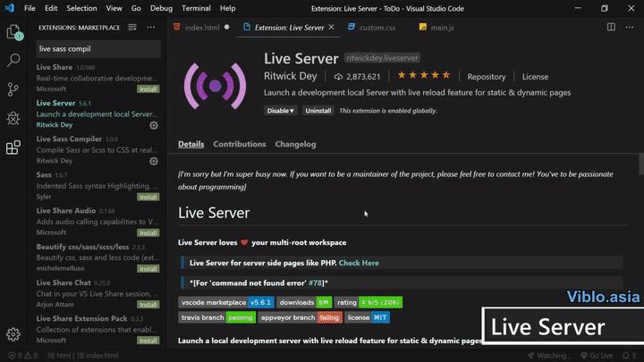Open the Debug menu
Image resolution: width=644 pixels, height=362 pixels.
(x=161, y=8)
